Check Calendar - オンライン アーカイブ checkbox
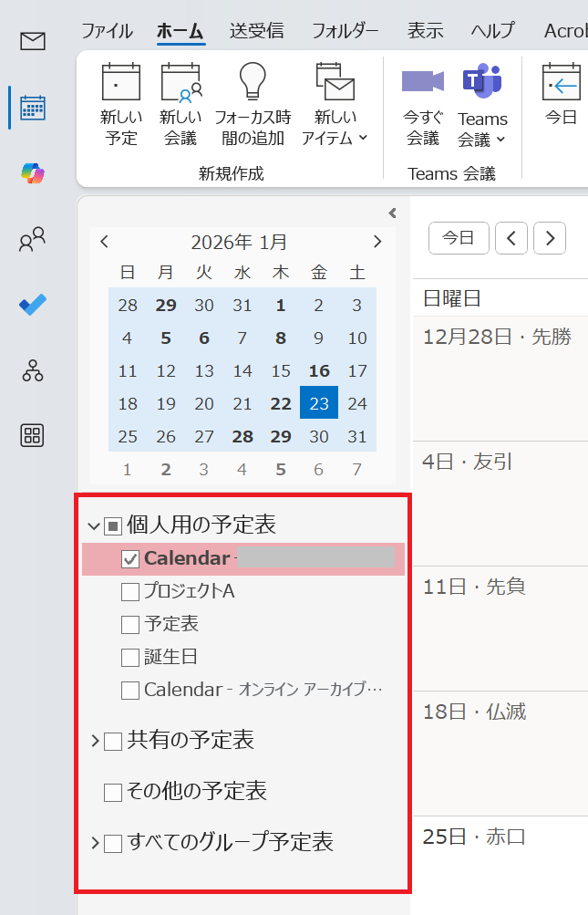The image size is (588, 915). click(130, 691)
